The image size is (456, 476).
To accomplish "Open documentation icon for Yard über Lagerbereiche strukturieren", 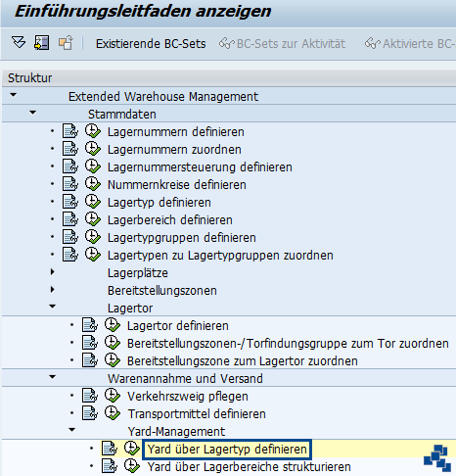I will pyautogui.click(x=110, y=466).
